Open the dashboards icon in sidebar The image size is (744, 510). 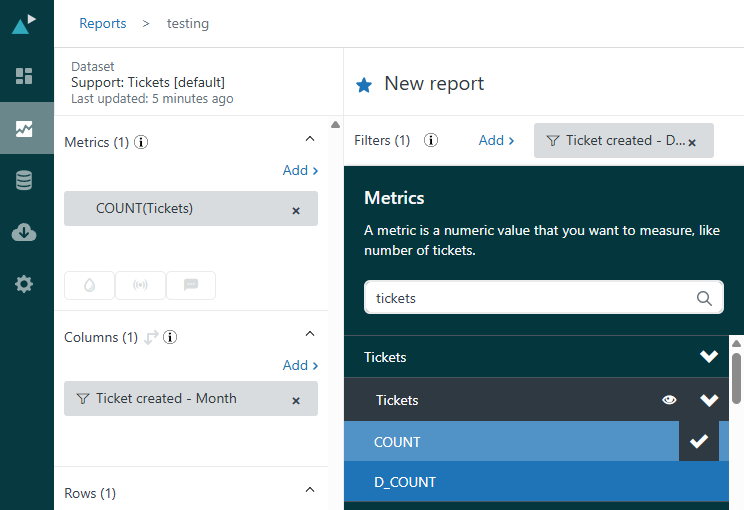24,76
